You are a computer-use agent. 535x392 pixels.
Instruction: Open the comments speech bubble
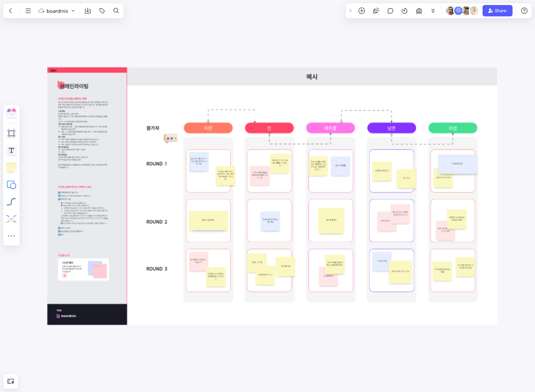[390, 11]
